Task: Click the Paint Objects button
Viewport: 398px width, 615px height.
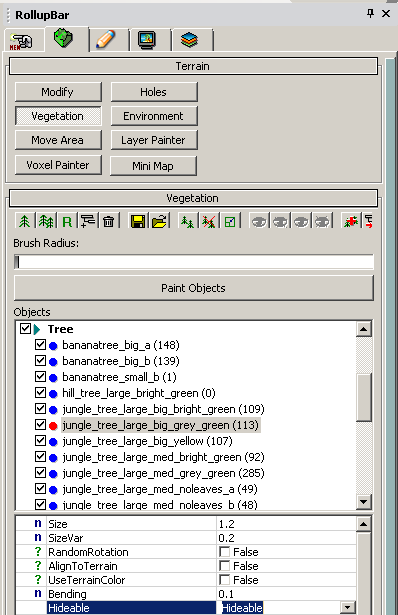Action: click(x=194, y=288)
